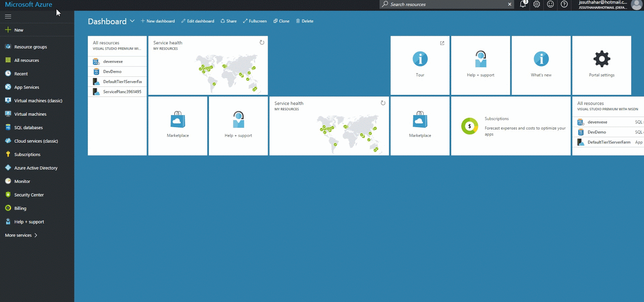Clone the dashboard
This screenshot has width=644, height=302.
(x=281, y=21)
